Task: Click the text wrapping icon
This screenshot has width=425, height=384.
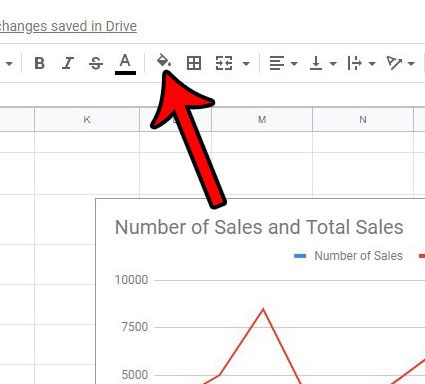Action: pos(354,63)
